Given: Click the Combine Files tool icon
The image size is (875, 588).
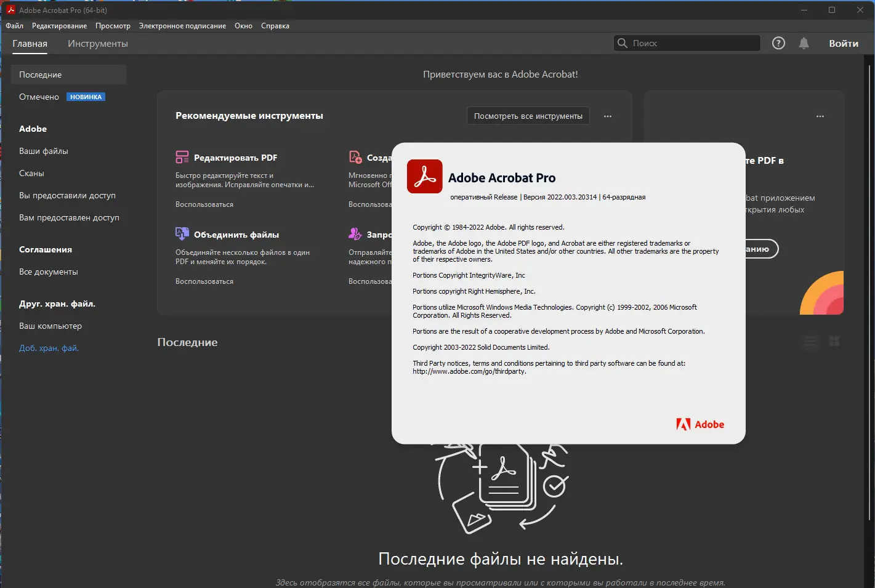Looking at the screenshot, I should [182, 234].
